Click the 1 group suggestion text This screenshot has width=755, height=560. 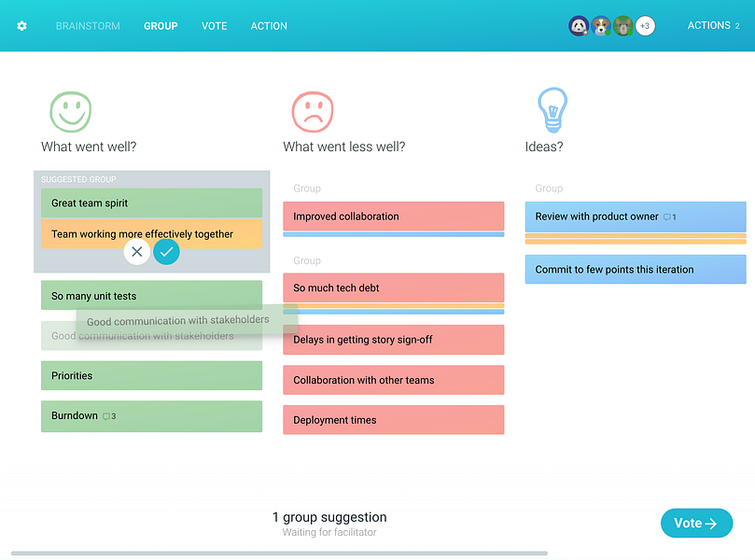pos(329,517)
